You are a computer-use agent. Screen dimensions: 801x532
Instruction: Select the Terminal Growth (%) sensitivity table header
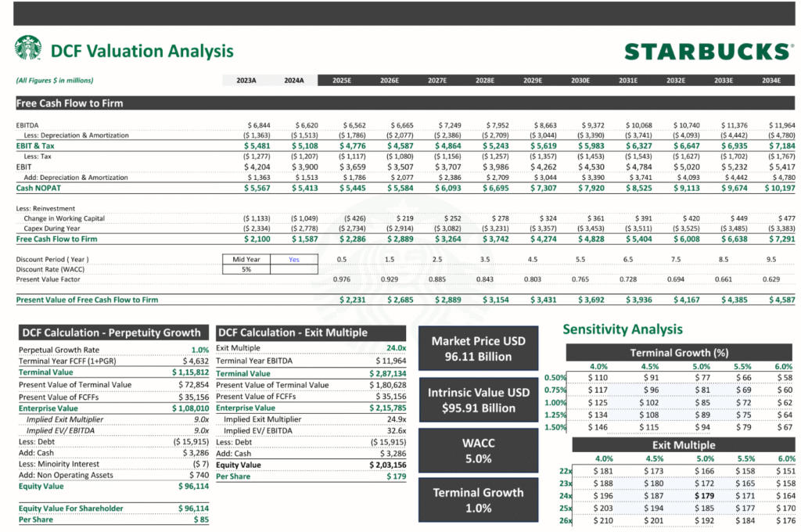click(x=678, y=352)
